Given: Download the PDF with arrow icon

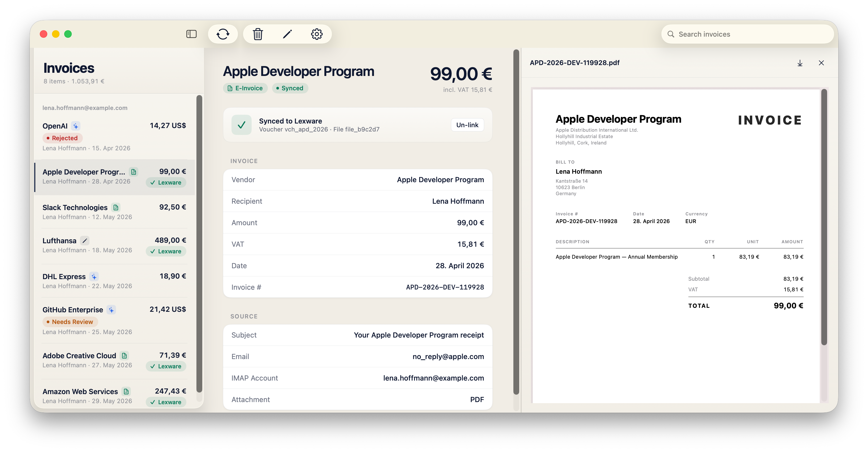Looking at the screenshot, I should point(800,63).
